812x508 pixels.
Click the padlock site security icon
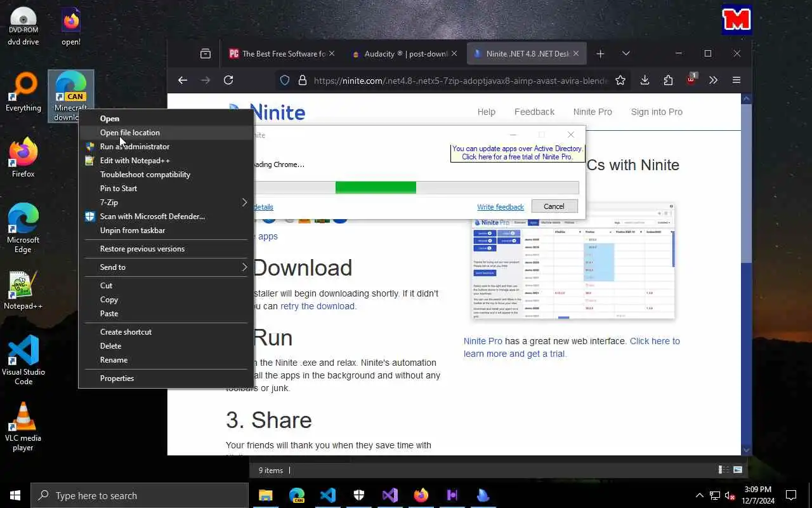(x=303, y=80)
